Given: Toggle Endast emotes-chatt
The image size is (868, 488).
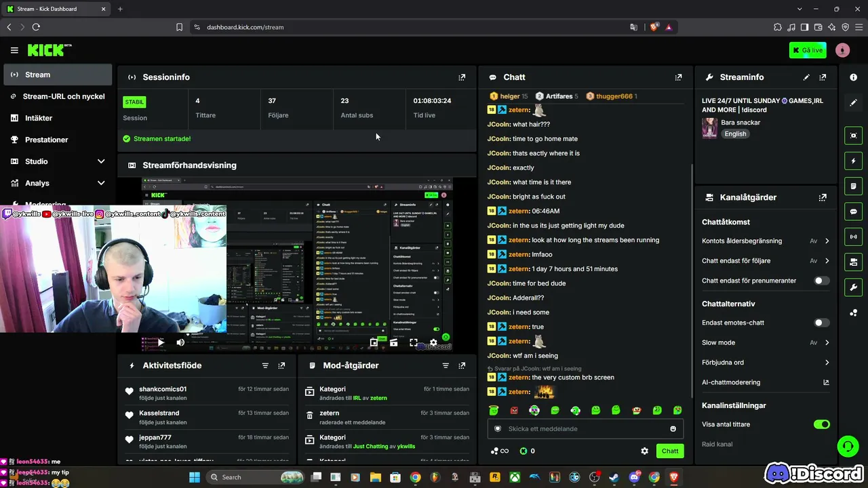Looking at the screenshot, I should tap(821, 323).
